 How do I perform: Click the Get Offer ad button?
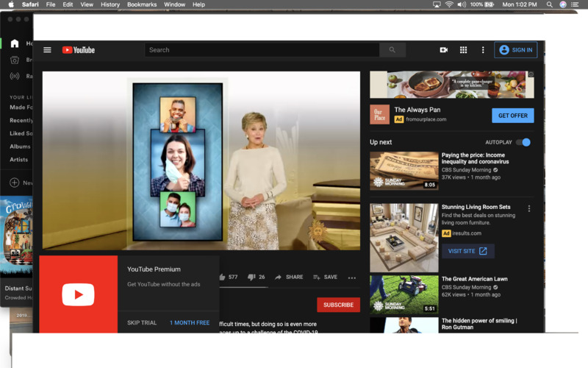tap(512, 116)
